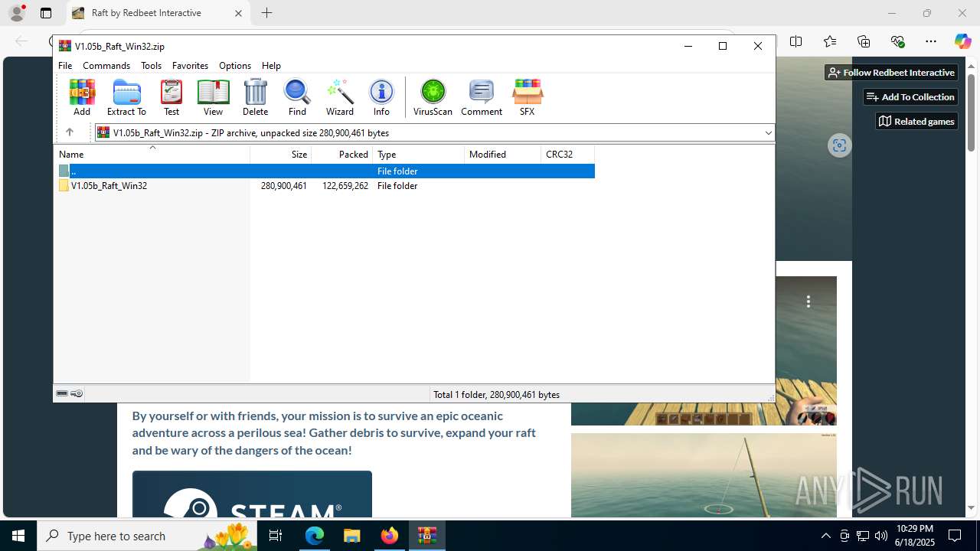980x551 pixels.
Task: Click the browser page vertical scrollbar
Action: click(x=971, y=112)
